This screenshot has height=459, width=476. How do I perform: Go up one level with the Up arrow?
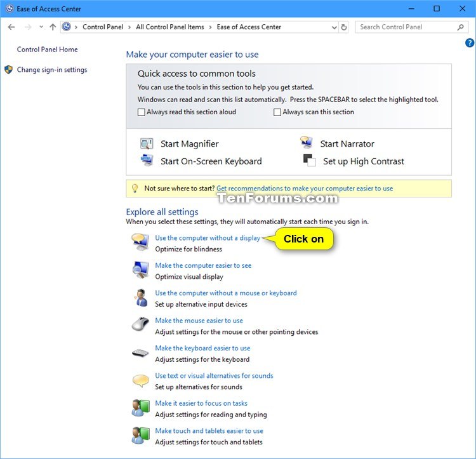point(53,27)
